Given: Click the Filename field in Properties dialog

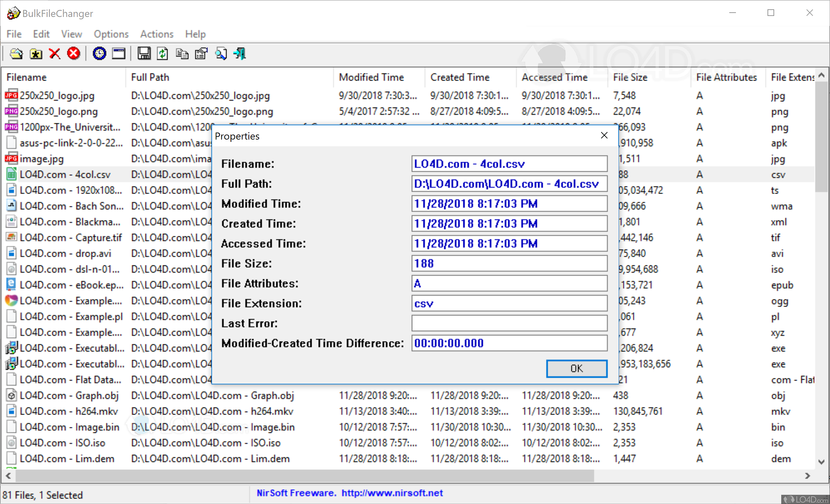Looking at the screenshot, I should point(509,163).
